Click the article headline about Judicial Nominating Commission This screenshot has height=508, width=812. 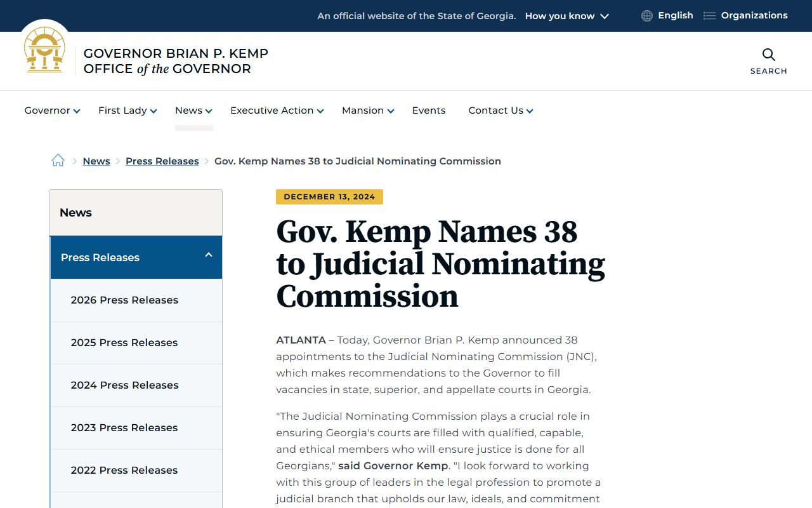(x=440, y=264)
